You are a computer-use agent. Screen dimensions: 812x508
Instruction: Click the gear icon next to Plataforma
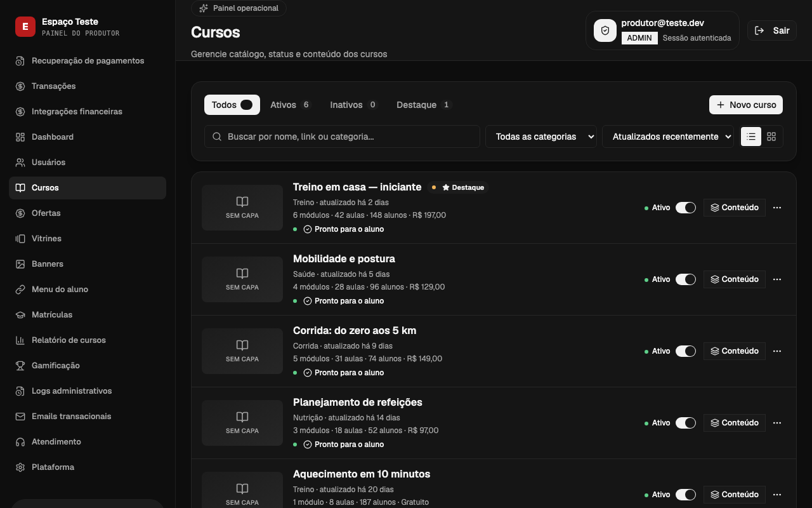coord(20,467)
